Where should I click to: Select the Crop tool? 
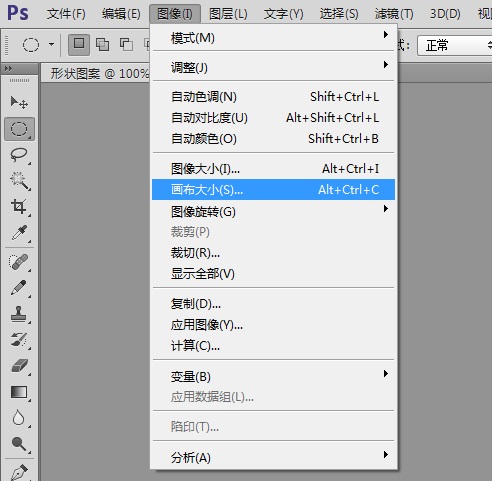pyautogui.click(x=19, y=207)
